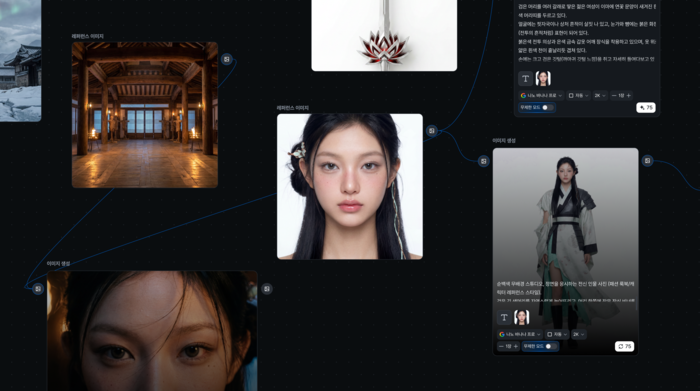The width and height of the screenshot is (700, 391).
Task: Click the 레퍼런스 이미지 label above the face portrait
Action: 292,108
